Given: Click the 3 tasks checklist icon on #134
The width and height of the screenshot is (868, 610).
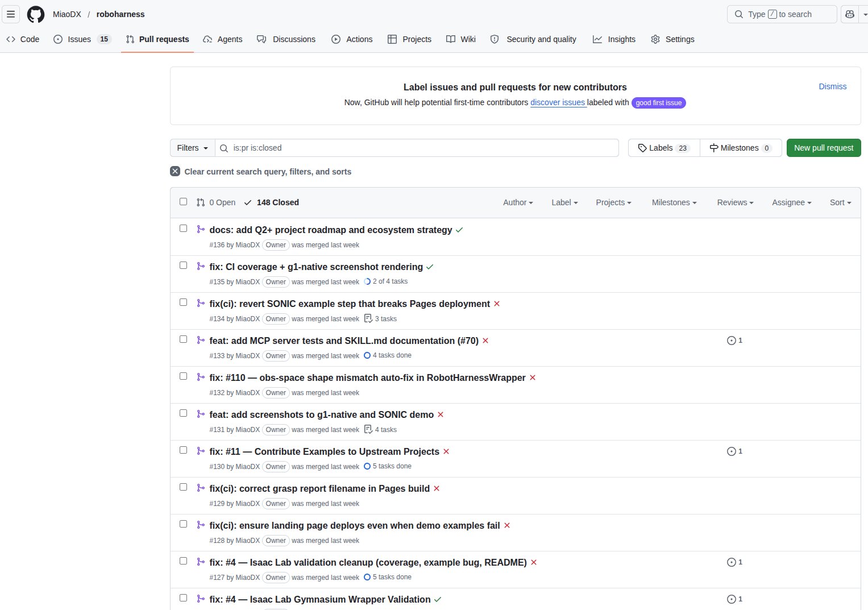Looking at the screenshot, I should [x=368, y=318].
